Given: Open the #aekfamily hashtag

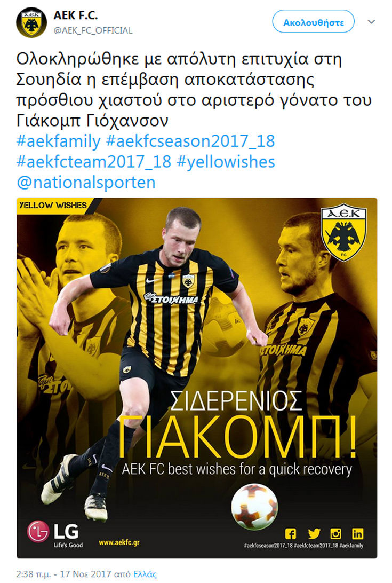Looking at the screenshot, I should click(59, 141).
